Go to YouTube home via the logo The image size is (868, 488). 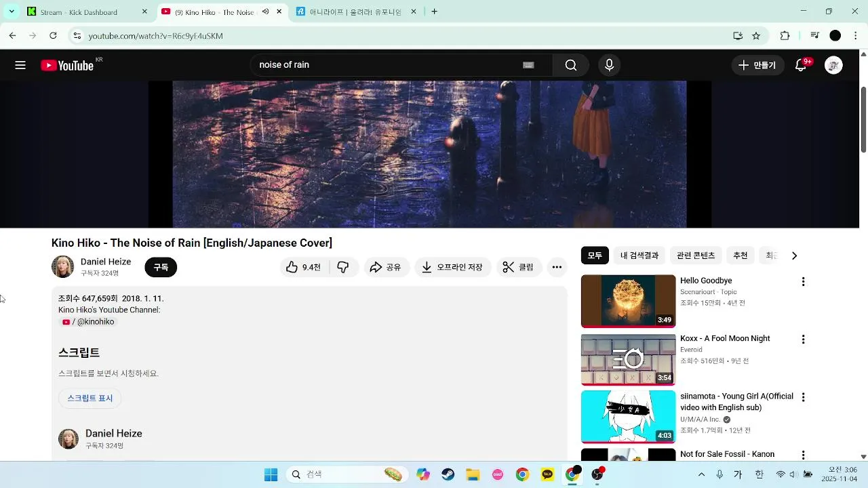pyautogui.click(x=67, y=65)
